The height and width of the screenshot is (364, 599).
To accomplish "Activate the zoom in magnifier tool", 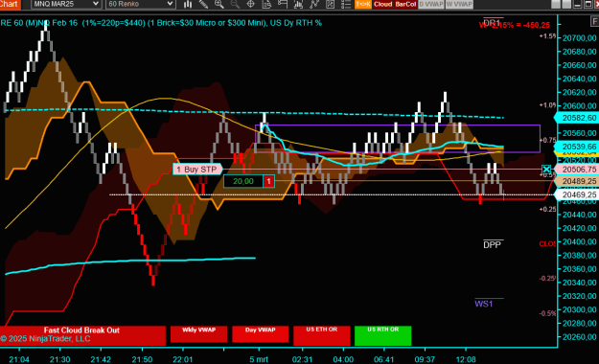I will [x=219, y=4].
